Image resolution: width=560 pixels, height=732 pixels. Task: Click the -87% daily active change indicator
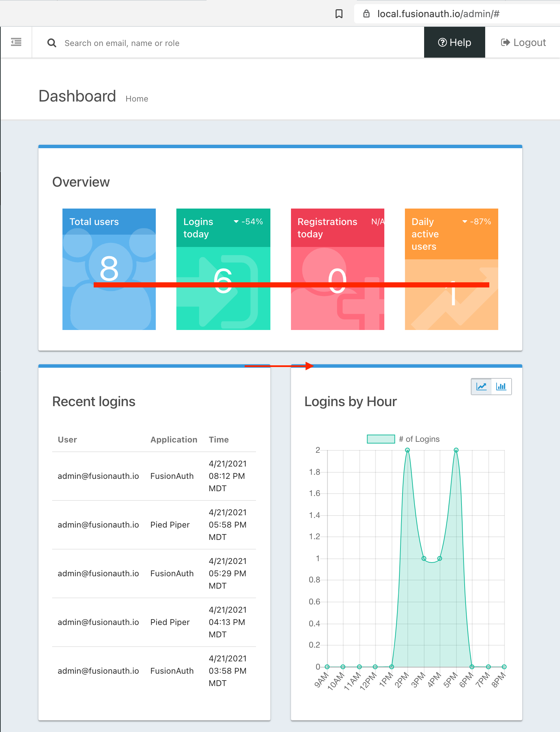coord(477,222)
